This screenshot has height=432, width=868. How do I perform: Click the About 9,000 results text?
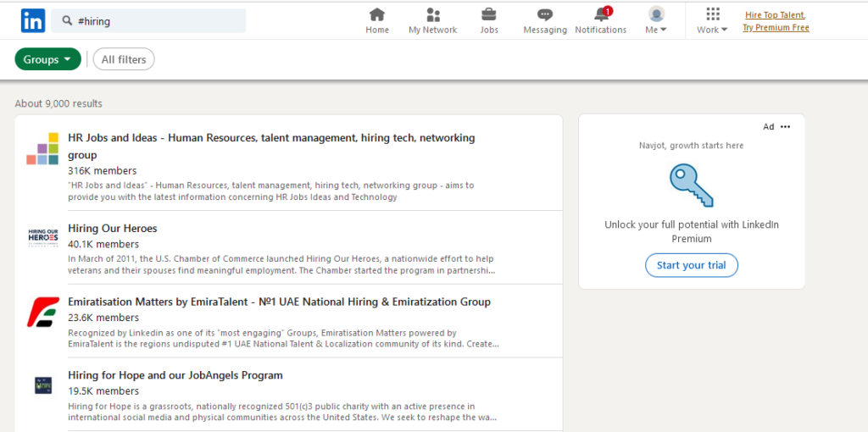pyautogui.click(x=58, y=103)
